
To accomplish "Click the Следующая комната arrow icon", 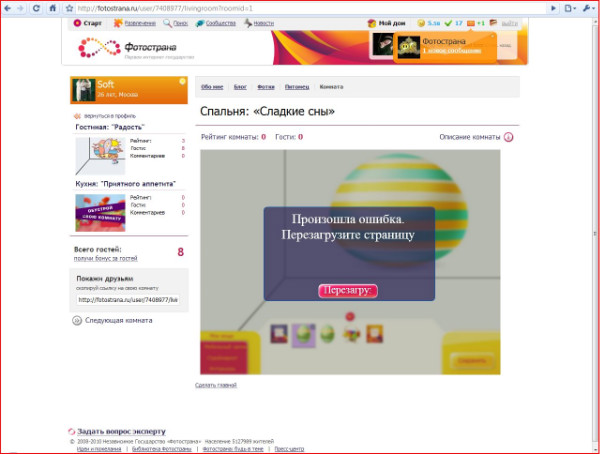I will [x=77, y=320].
